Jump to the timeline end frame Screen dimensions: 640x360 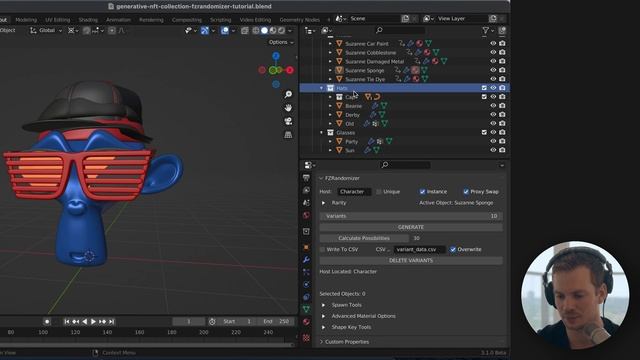tap(112, 322)
